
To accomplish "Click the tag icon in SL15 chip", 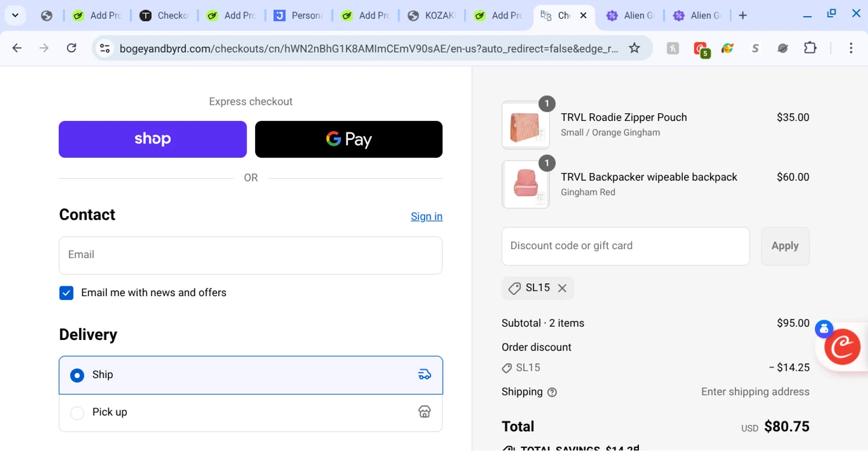I will [x=514, y=288].
